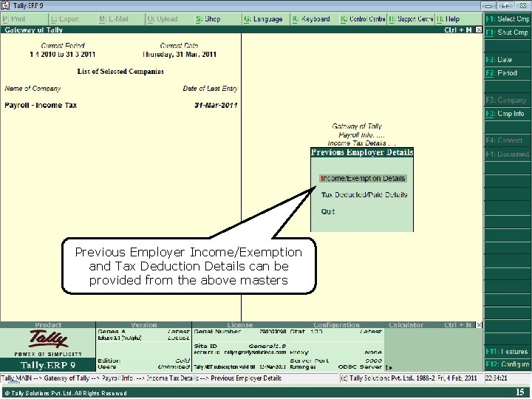Click the Product panel header
The image size is (532, 399).
click(48, 325)
